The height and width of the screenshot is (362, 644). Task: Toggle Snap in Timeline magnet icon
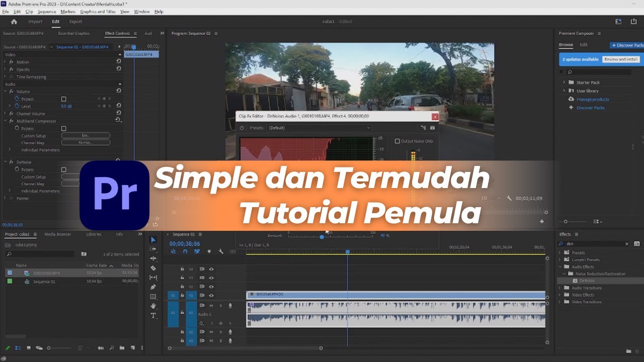pyautogui.click(x=185, y=251)
